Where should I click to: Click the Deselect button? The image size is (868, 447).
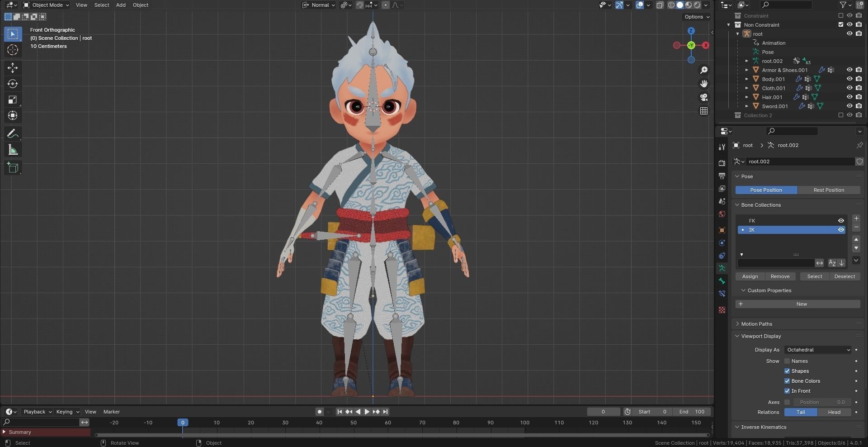pyautogui.click(x=844, y=276)
